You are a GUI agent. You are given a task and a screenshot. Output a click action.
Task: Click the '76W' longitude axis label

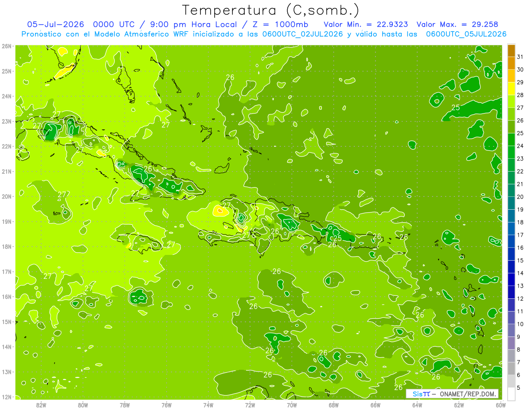pos(166,405)
